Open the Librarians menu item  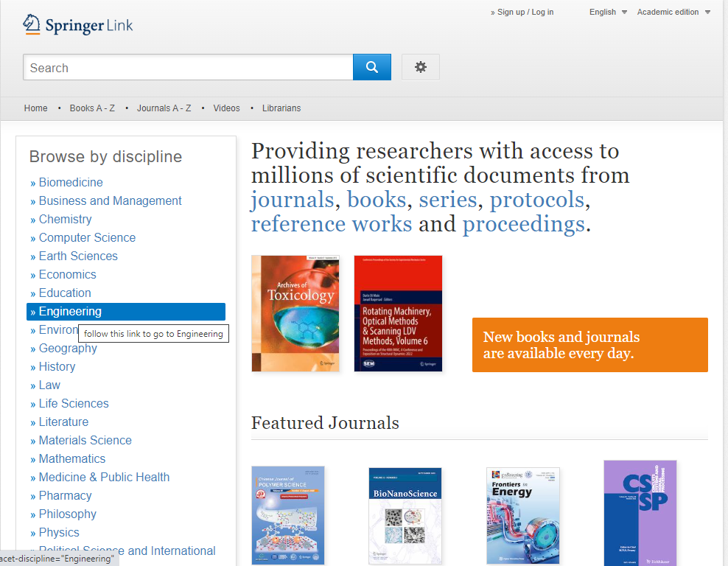click(281, 108)
